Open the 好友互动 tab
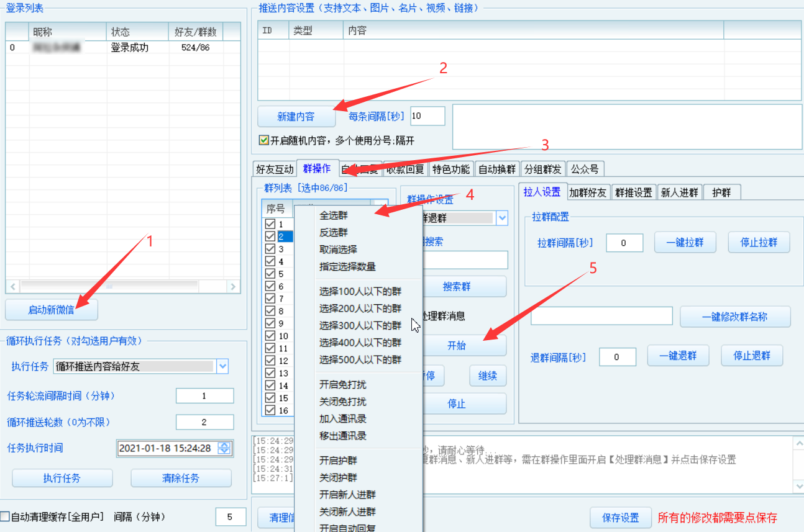 pos(275,169)
